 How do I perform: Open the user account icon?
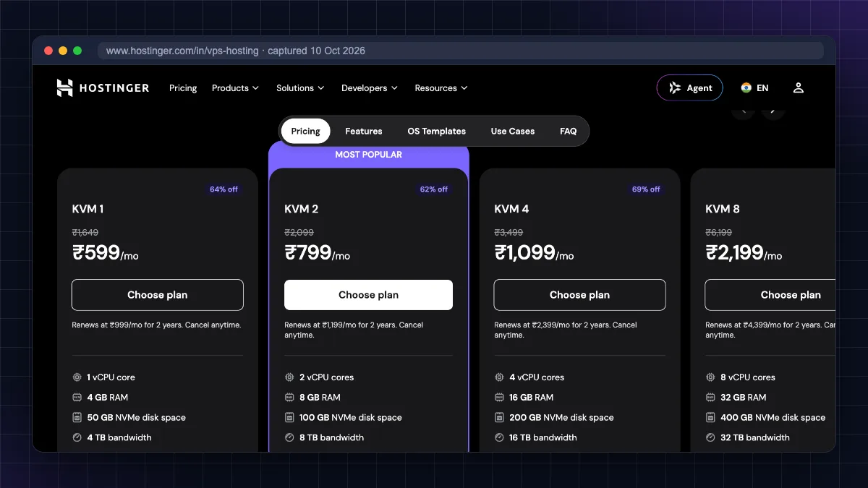(799, 87)
